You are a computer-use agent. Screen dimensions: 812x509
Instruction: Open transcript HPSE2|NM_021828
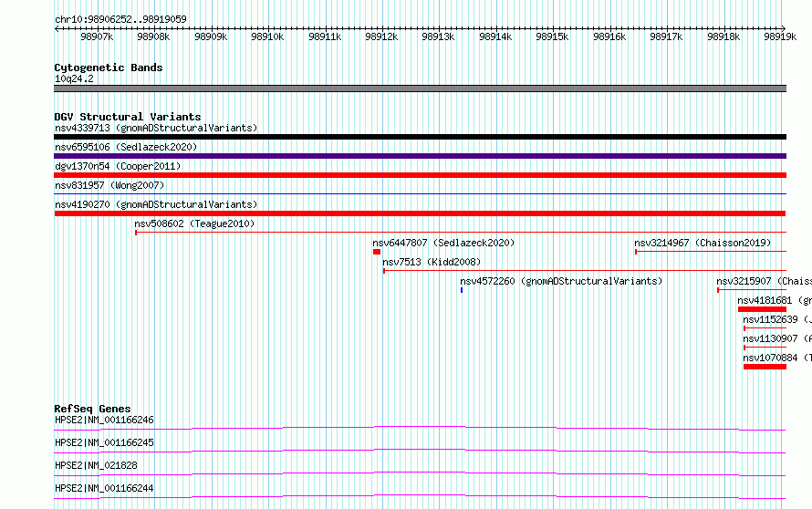point(97,465)
